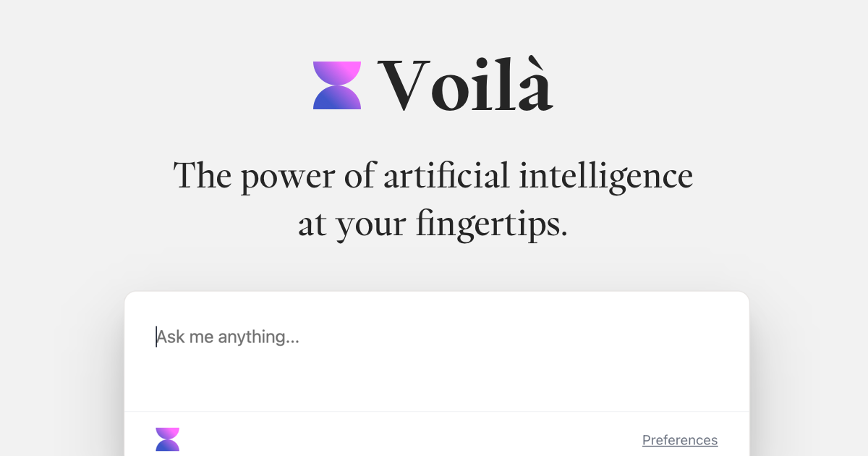Click the Voilà wordmark title
Screen dimensions: 868x456
tap(465, 85)
